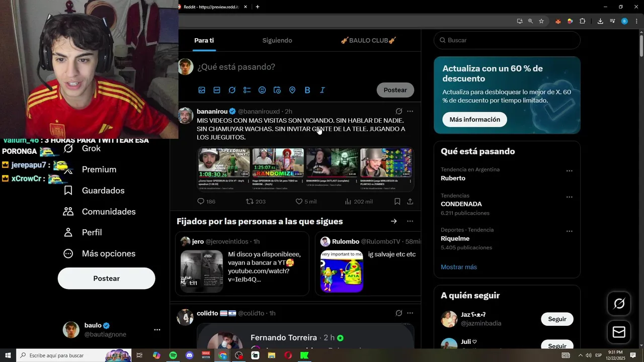Open options for CONDENADA trend
Image resolution: width=644 pixels, height=362 pixels.
[570, 197]
